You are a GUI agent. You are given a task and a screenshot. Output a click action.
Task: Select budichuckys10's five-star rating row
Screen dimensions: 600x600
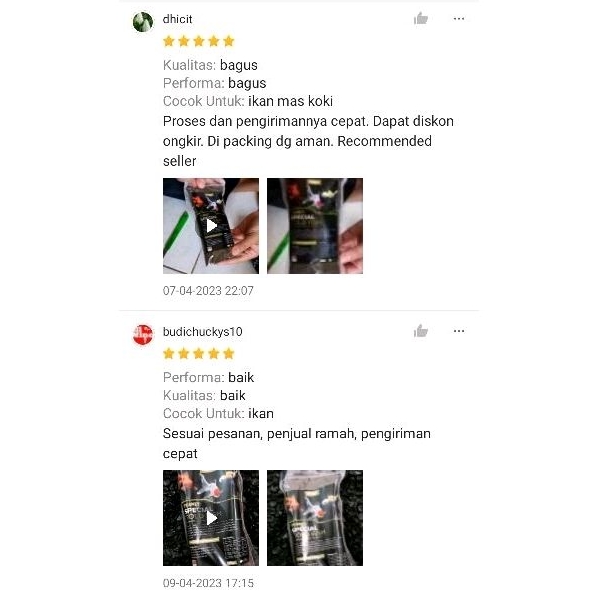(x=199, y=354)
